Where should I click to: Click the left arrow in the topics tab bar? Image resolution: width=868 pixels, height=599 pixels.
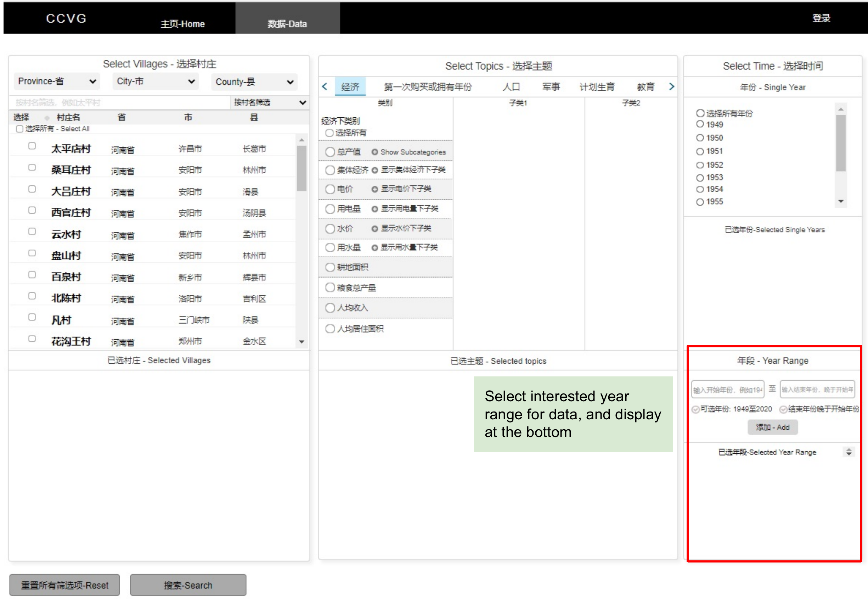point(325,87)
